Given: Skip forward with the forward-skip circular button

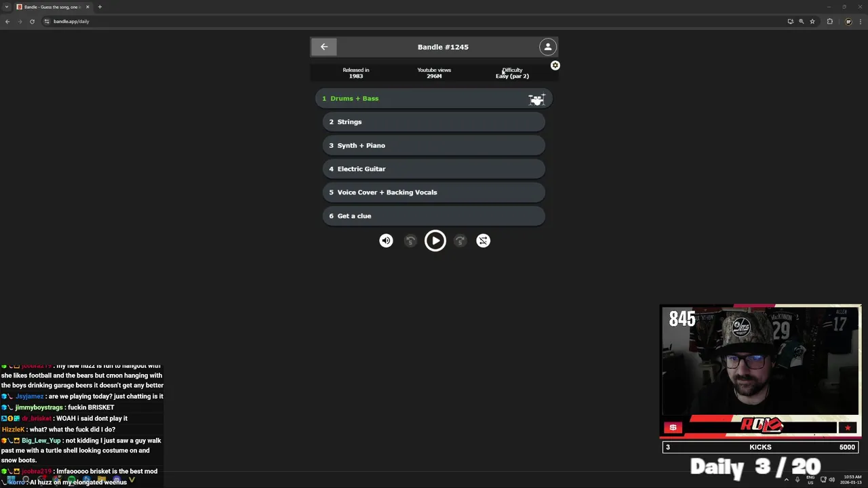Looking at the screenshot, I should [x=460, y=241].
